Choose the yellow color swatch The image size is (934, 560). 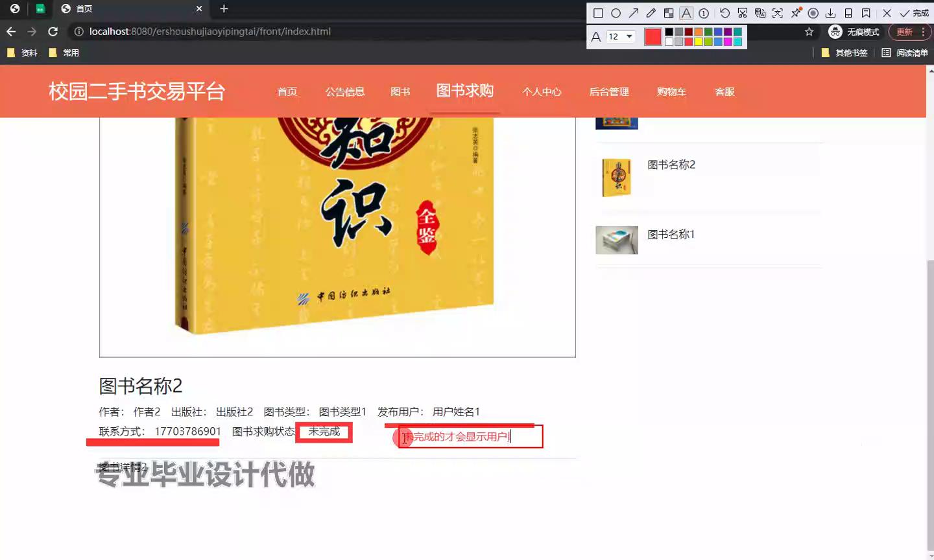pos(699,41)
